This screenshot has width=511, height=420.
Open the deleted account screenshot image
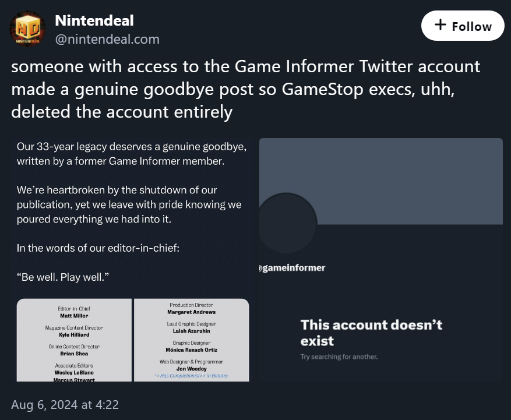tap(380, 260)
